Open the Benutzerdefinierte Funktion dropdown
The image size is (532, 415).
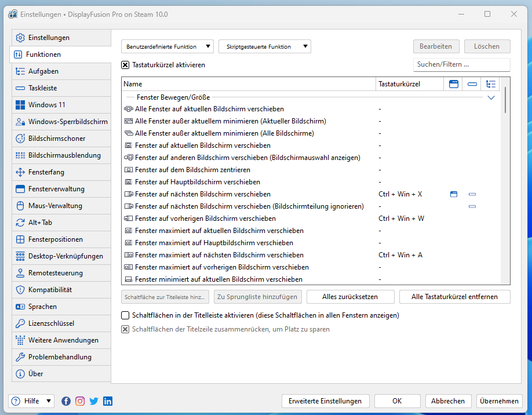(167, 46)
